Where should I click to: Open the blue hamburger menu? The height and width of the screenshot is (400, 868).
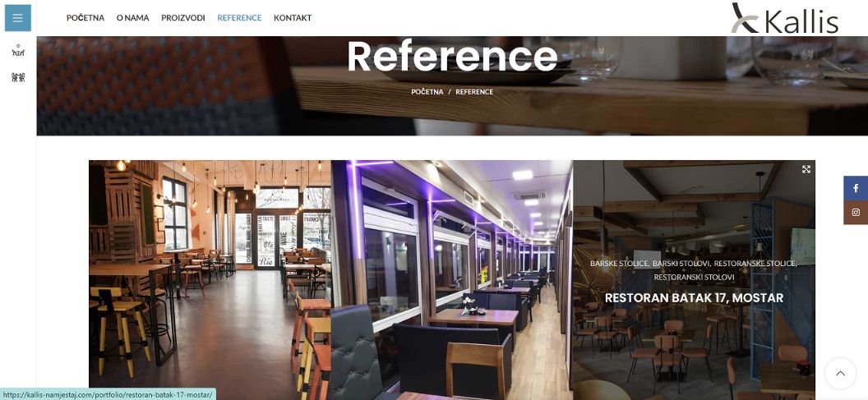click(x=18, y=18)
